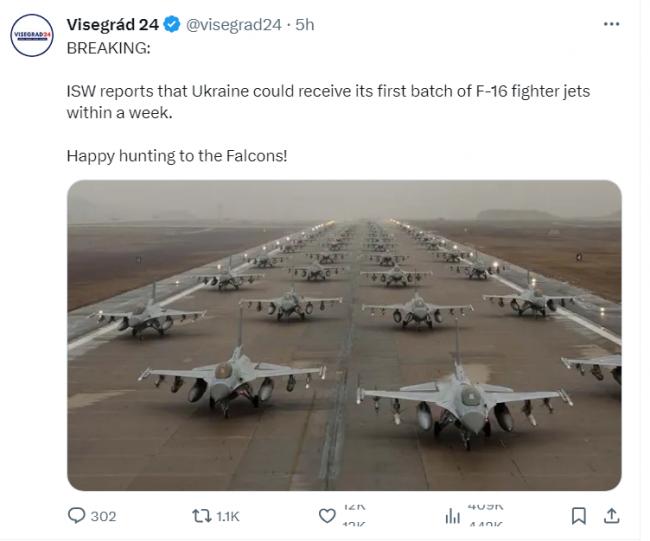Bookmark this post
The width and height of the screenshot is (650, 541).
coord(578,516)
